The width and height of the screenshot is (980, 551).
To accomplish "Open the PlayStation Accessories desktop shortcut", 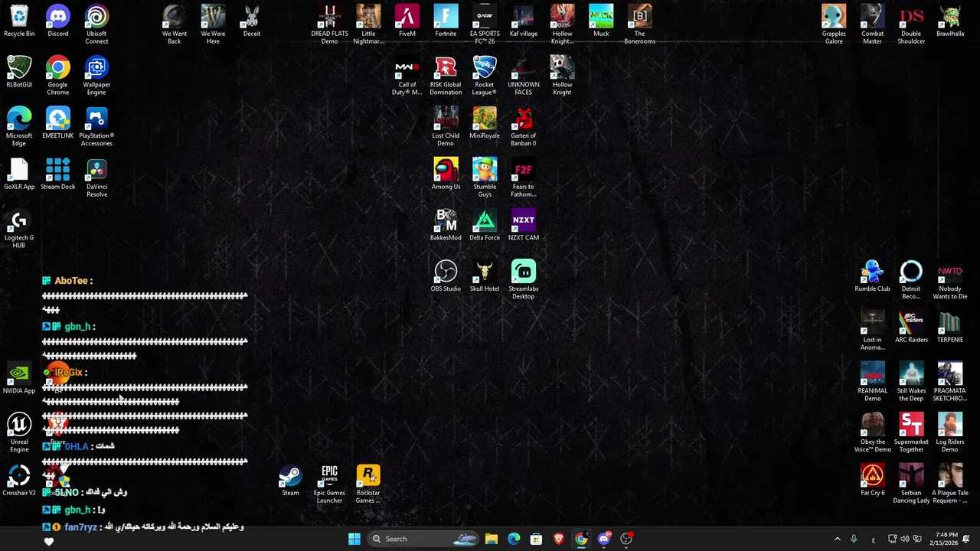I will [x=96, y=126].
